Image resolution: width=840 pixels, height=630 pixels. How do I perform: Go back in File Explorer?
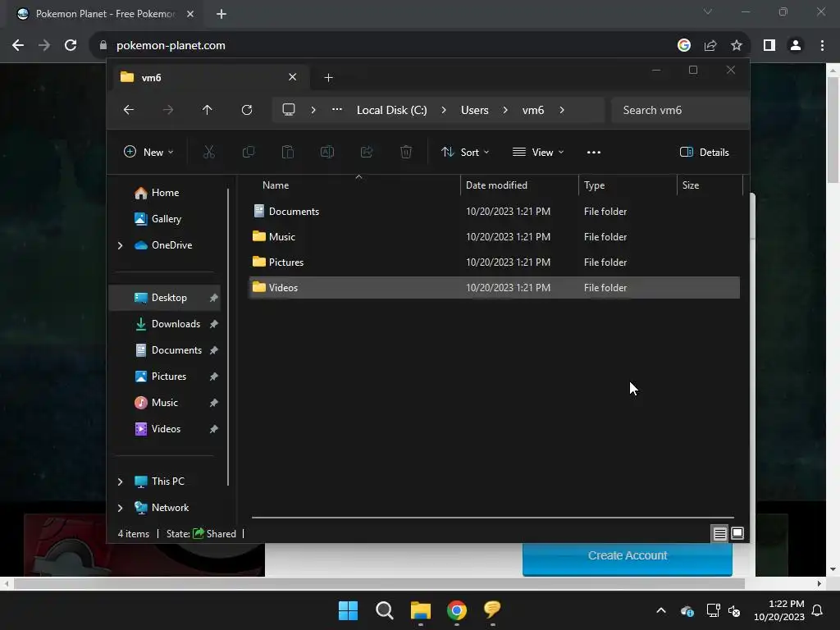tap(129, 110)
